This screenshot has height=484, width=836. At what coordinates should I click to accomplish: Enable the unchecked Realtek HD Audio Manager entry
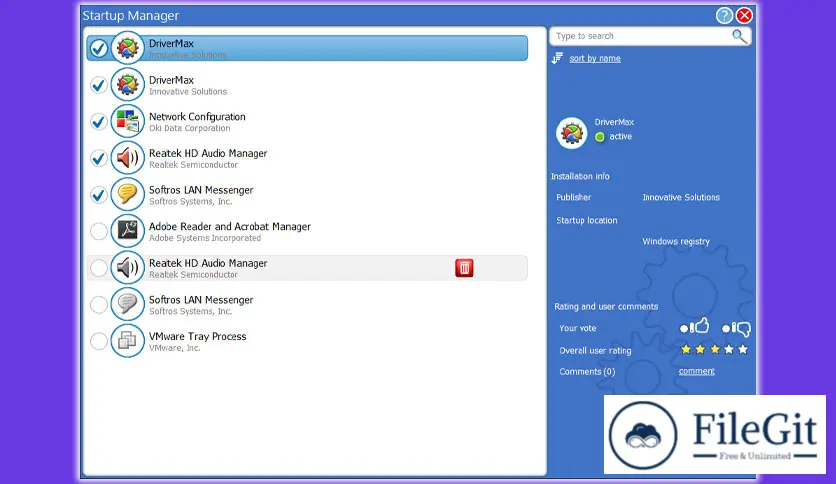[99, 268]
